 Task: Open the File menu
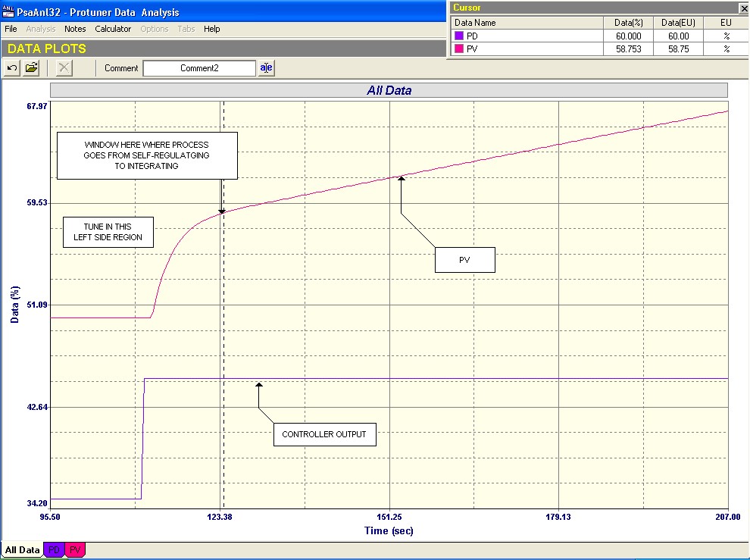(x=11, y=29)
